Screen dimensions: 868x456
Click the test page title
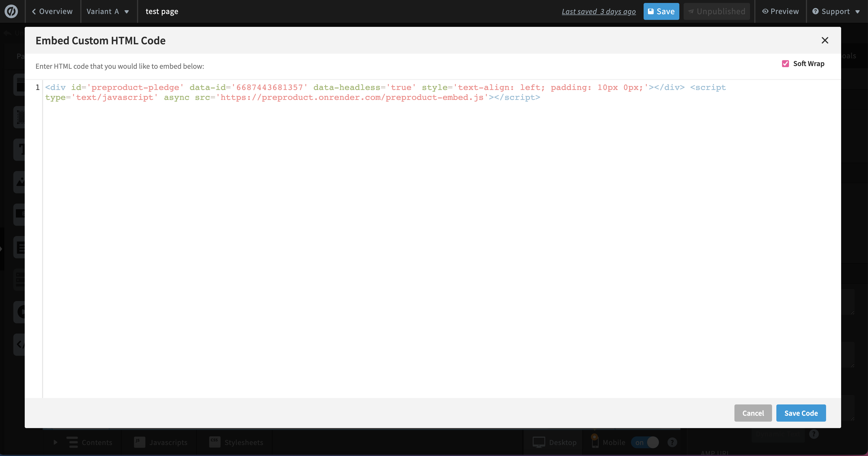click(162, 12)
